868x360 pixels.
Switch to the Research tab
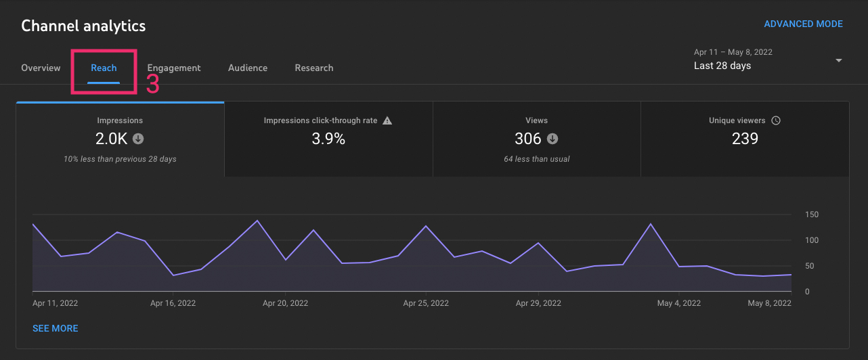tap(314, 68)
